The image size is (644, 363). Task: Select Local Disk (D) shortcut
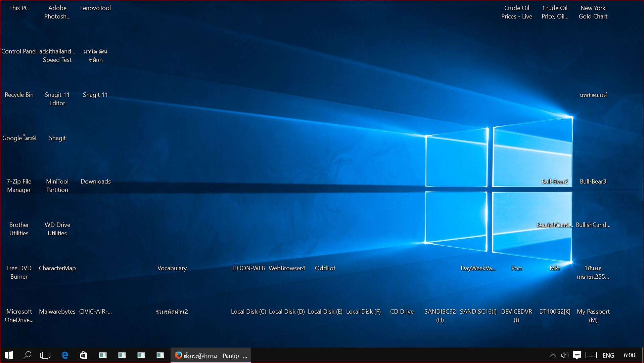click(287, 312)
